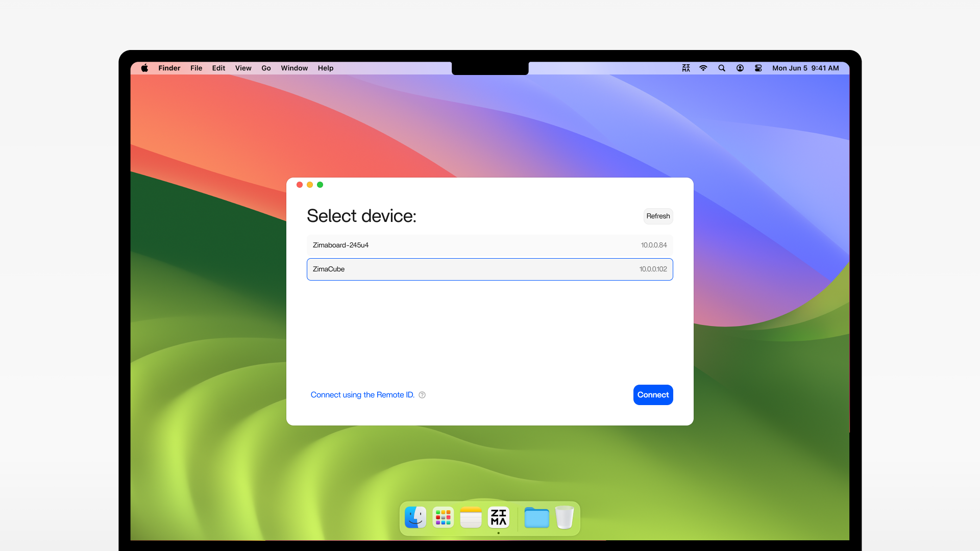The width and height of the screenshot is (980, 551).
Task: Click IP address 10.0.0.102
Action: (653, 269)
